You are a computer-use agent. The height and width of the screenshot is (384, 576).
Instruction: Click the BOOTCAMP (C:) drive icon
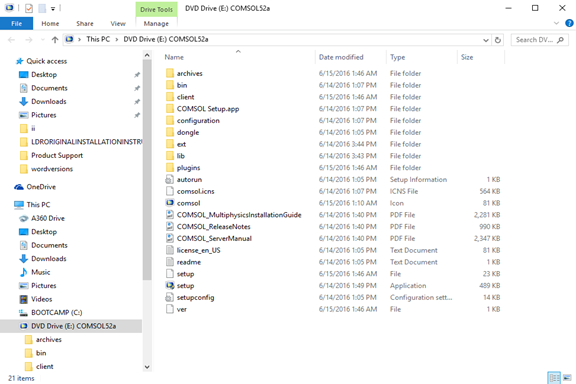pos(24,313)
